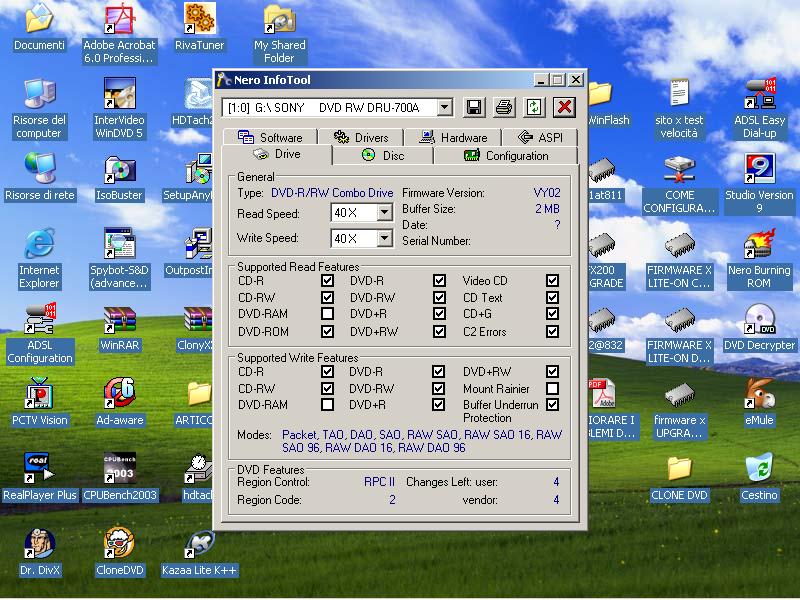
Task: Open the Write Speed dropdown
Action: pyautogui.click(x=385, y=238)
